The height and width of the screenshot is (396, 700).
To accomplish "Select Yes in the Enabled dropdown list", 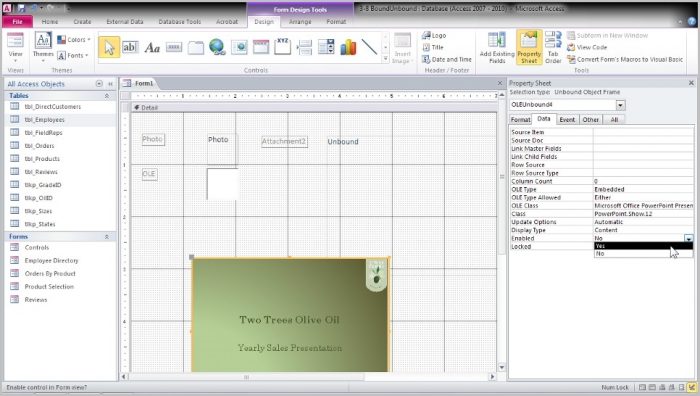I will pyautogui.click(x=643, y=246).
